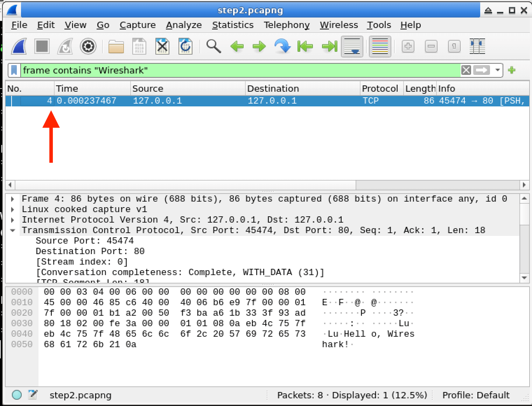Collapse Transmission Control Protocol section
Screen dimensions: 532x406
pos(13,231)
